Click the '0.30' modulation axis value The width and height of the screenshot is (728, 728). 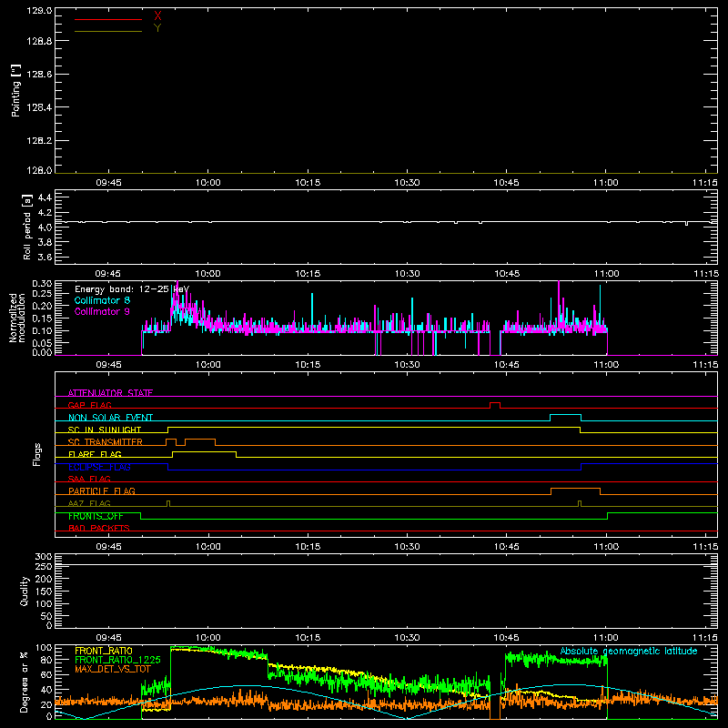(x=42, y=284)
